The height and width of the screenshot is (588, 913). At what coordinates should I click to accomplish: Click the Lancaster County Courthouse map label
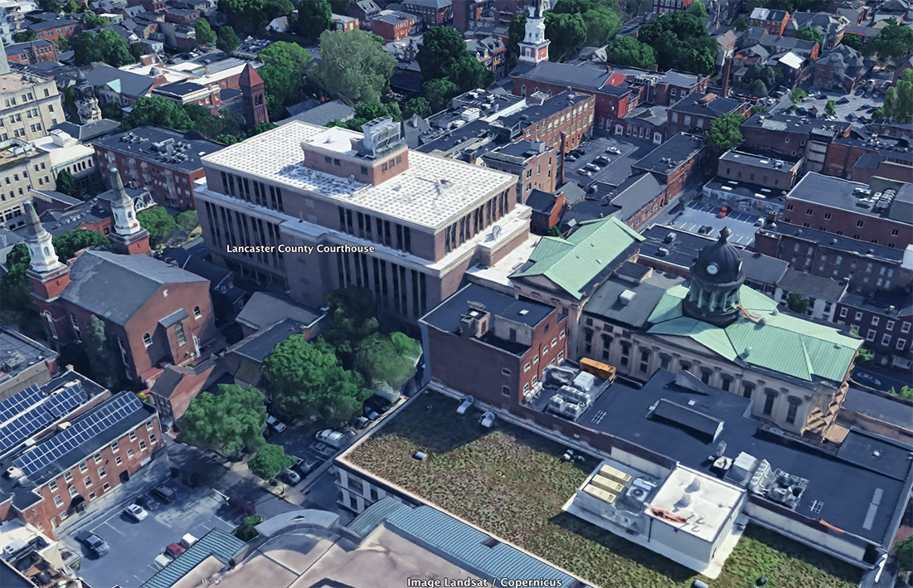[300, 249]
